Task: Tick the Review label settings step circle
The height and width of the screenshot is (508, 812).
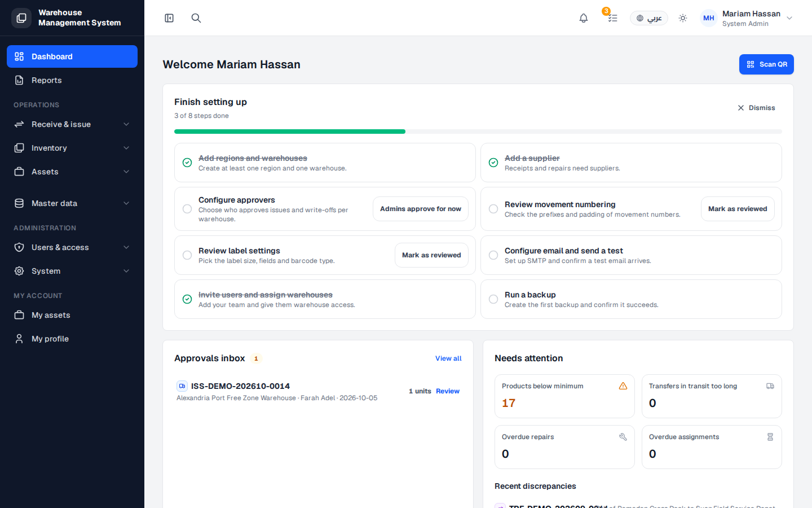Action: [x=187, y=255]
